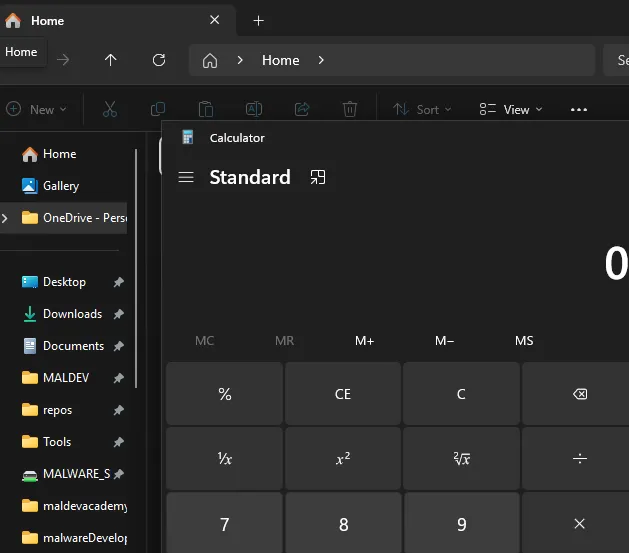This screenshot has height=553, width=629.
Task: Click the Forward navigation arrow
Action: coord(63,60)
